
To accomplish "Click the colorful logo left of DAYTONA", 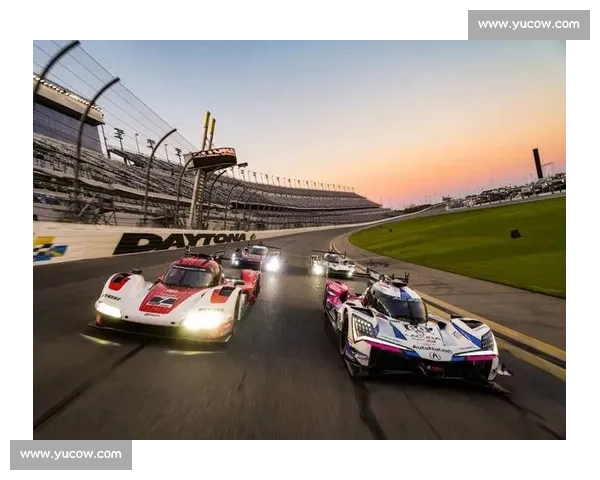I will (x=49, y=249).
